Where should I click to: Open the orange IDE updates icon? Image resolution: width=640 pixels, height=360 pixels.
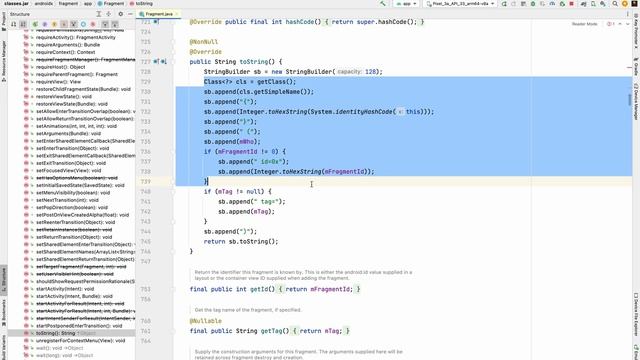pyautogui.click(x=624, y=4)
